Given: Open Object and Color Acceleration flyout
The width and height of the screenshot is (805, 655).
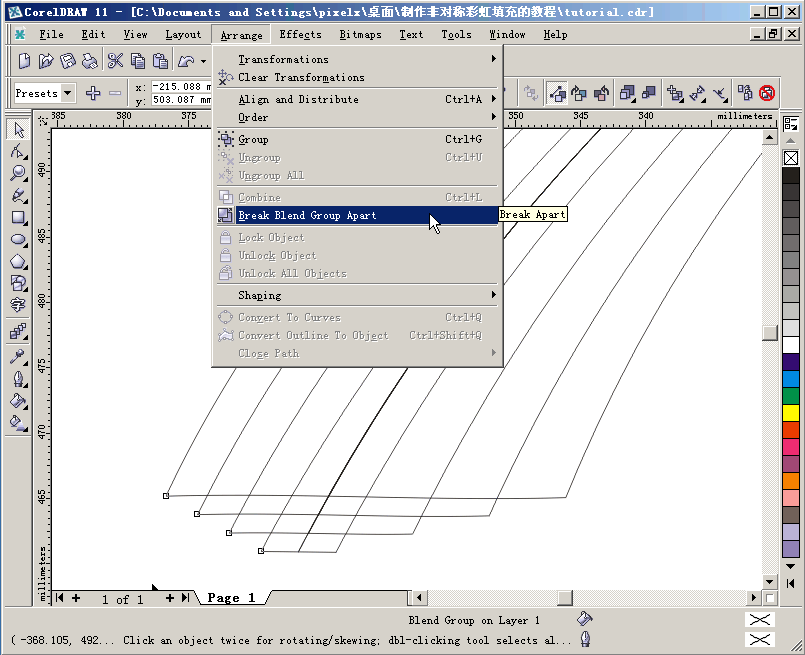Looking at the screenshot, I should pyautogui.click(x=627, y=93).
